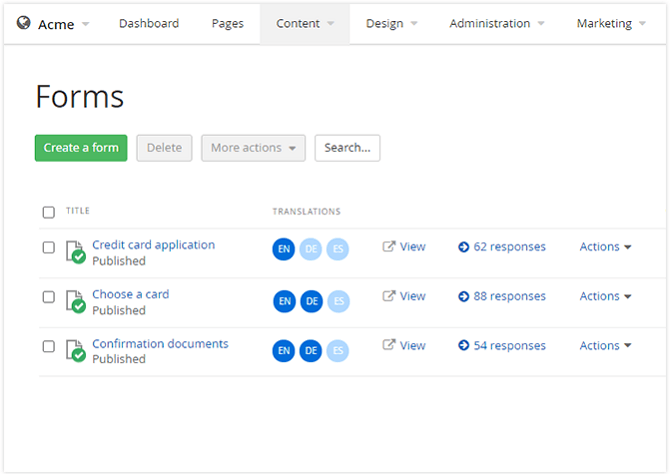Click the globe icon beside Acme
The image size is (670, 474).
pyautogui.click(x=24, y=23)
